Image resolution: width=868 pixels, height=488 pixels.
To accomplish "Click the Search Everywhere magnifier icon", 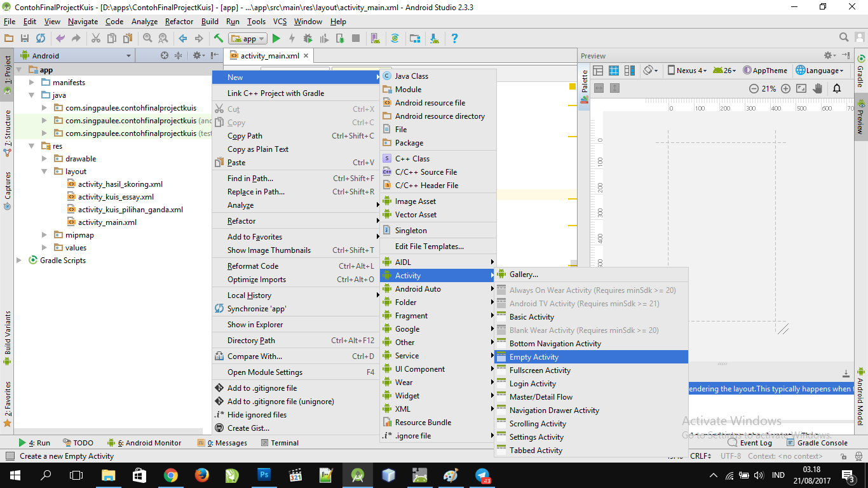I will (844, 37).
